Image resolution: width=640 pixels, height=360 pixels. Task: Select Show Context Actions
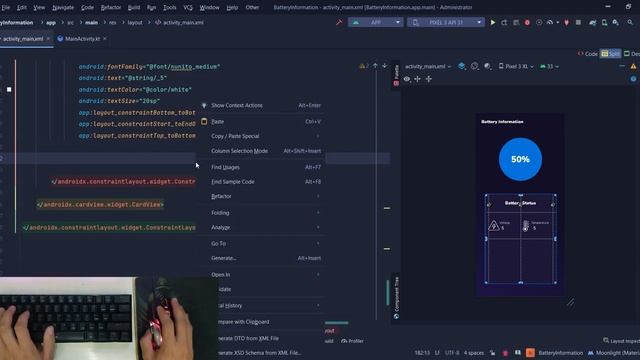(x=261, y=105)
